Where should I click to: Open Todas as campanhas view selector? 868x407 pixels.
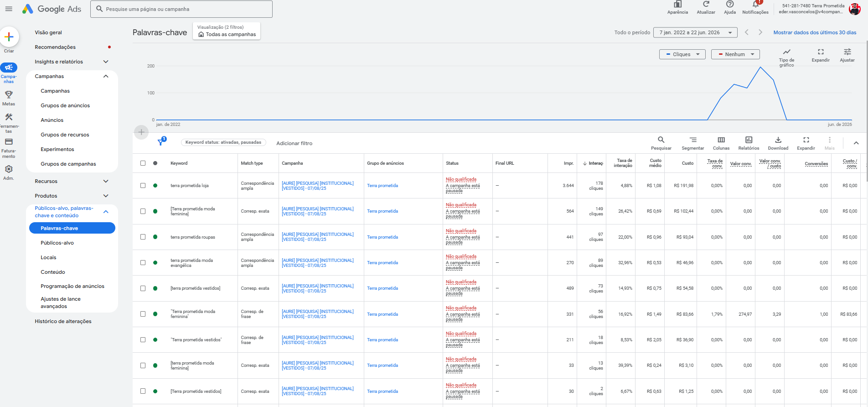click(227, 31)
